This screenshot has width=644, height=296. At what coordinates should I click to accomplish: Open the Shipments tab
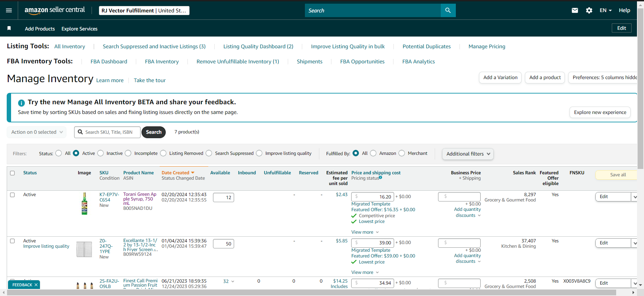tap(310, 62)
